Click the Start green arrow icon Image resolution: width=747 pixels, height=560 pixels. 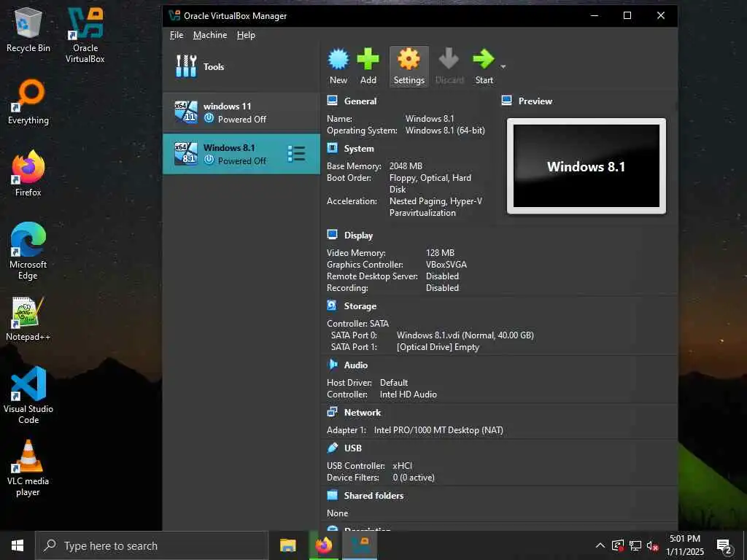[x=483, y=60]
